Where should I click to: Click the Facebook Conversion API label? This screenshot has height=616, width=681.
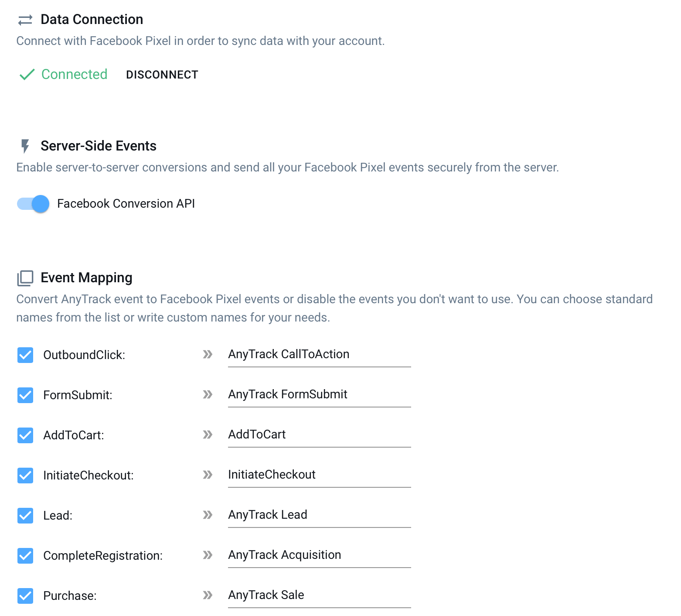tap(126, 204)
